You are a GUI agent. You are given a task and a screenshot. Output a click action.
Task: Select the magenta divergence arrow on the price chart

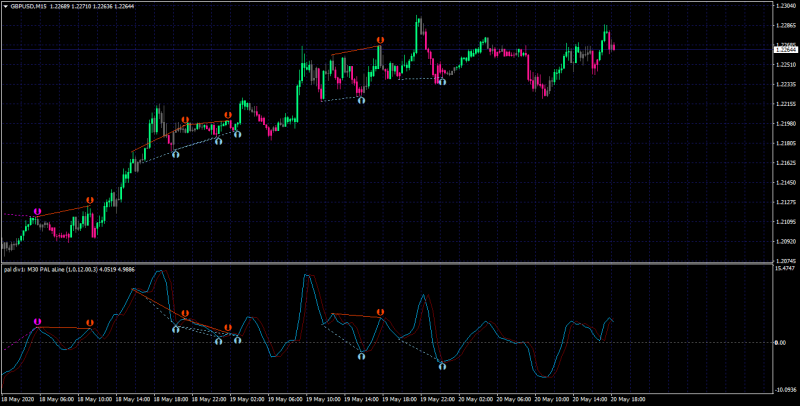(x=37, y=211)
